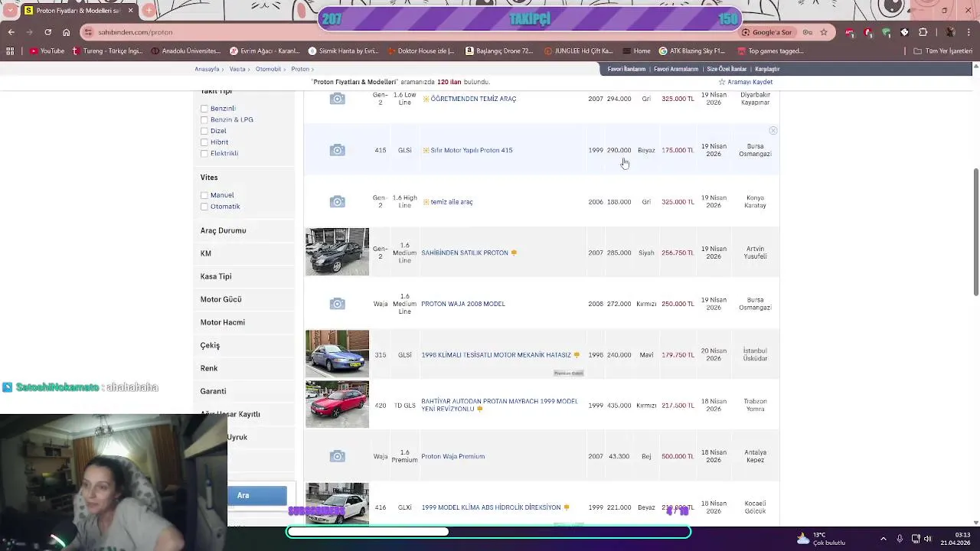Screen dimensions: 980x551
Task: Open blue car thumbnail of 1998 KLİMALI listing
Action: point(337,354)
